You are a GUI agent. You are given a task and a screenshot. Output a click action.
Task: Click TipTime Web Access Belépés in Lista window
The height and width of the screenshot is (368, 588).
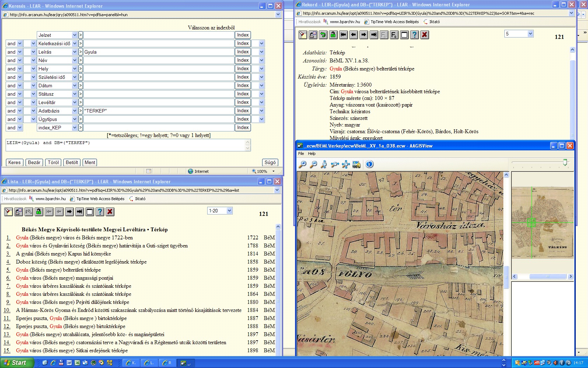(97, 199)
